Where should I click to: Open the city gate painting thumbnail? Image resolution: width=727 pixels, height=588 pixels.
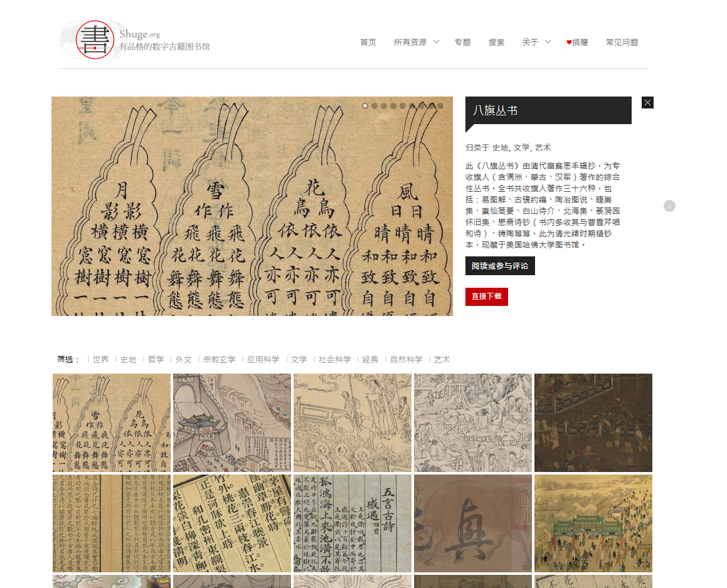tap(232, 423)
